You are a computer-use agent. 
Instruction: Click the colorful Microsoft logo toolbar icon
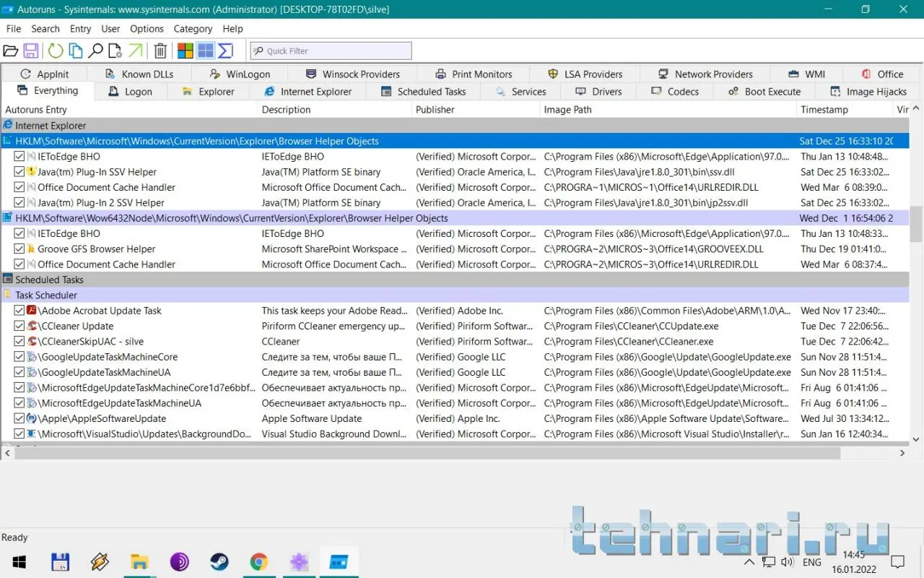[186, 51]
